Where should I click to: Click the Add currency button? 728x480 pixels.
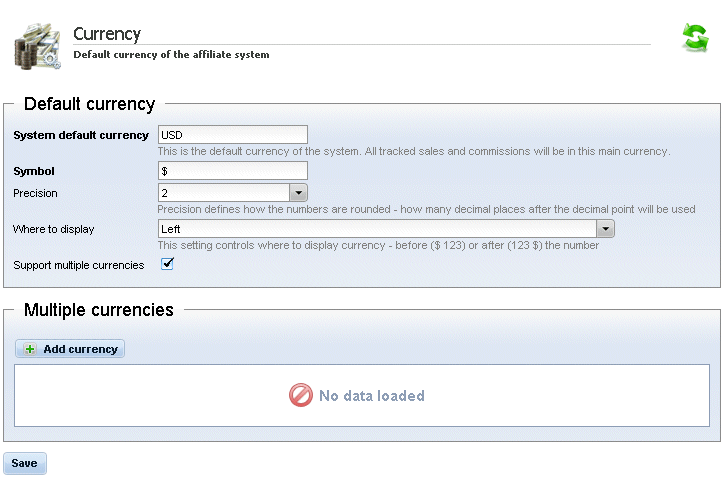(70, 349)
